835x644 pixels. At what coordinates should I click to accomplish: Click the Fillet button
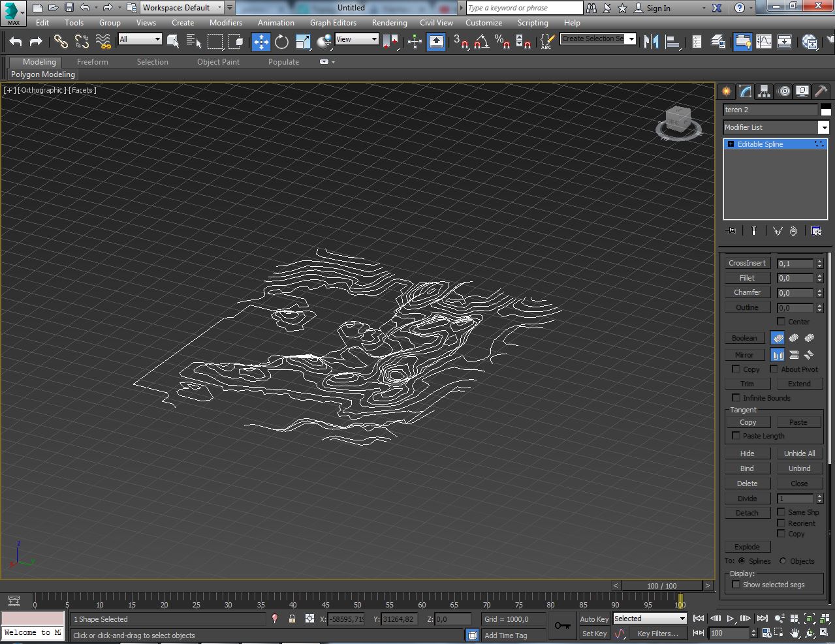click(x=748, y=278)
